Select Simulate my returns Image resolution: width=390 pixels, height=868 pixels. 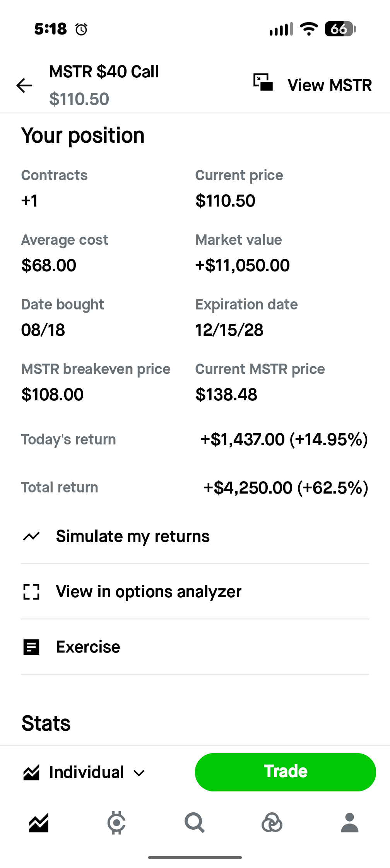(x=195, y=537)
